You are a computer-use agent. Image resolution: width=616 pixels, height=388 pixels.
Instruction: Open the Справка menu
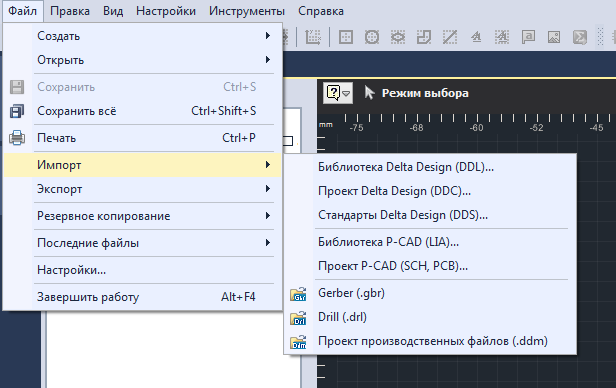[321, 11]
